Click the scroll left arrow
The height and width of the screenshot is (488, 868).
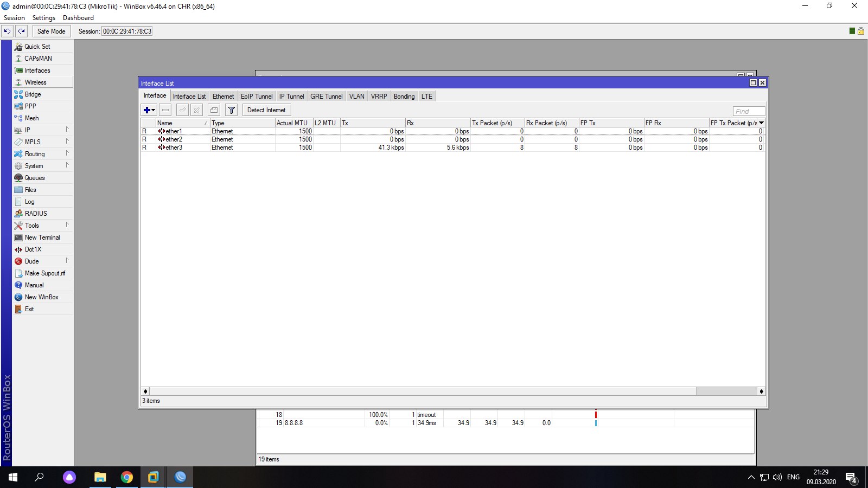tap(145, 391)
